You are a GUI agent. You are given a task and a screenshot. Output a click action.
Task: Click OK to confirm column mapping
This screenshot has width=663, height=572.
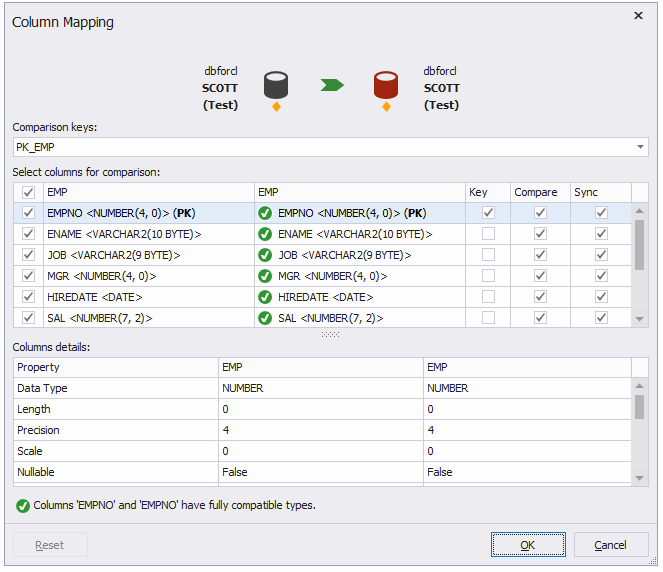point(528,545)
